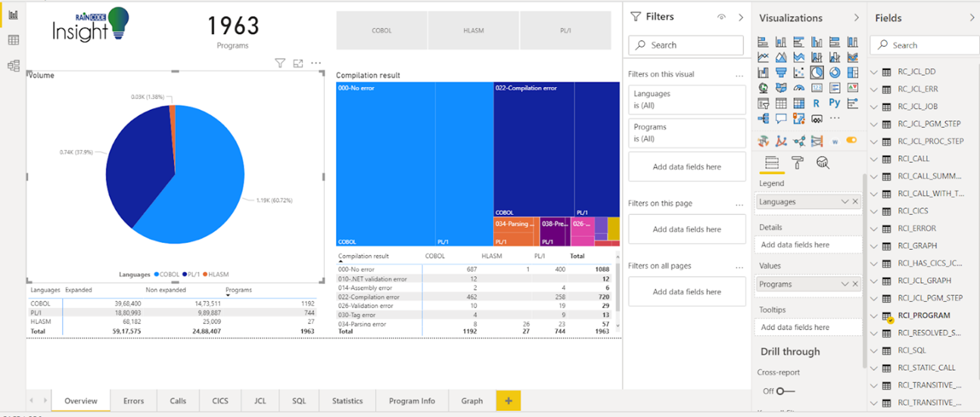The height and width of the screenshot is (417, 980).
Task: Select the Donut chart visualization icon
Action: click(x=835, y=72)
